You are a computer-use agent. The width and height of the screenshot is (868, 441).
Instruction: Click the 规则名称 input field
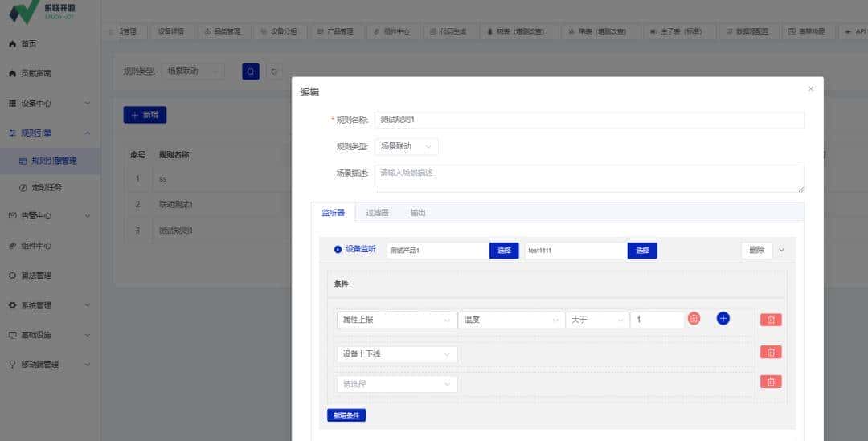click(590, 120)
